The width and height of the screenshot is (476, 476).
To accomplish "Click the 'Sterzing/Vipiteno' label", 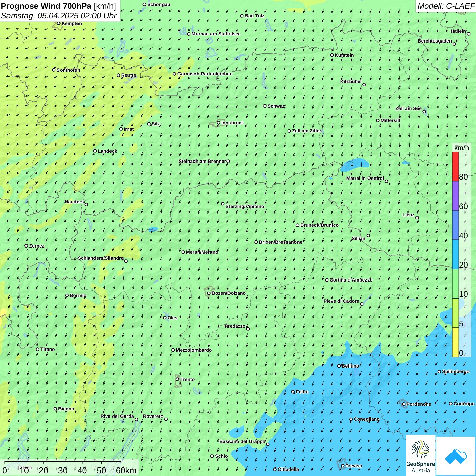I will coord(245,206).
